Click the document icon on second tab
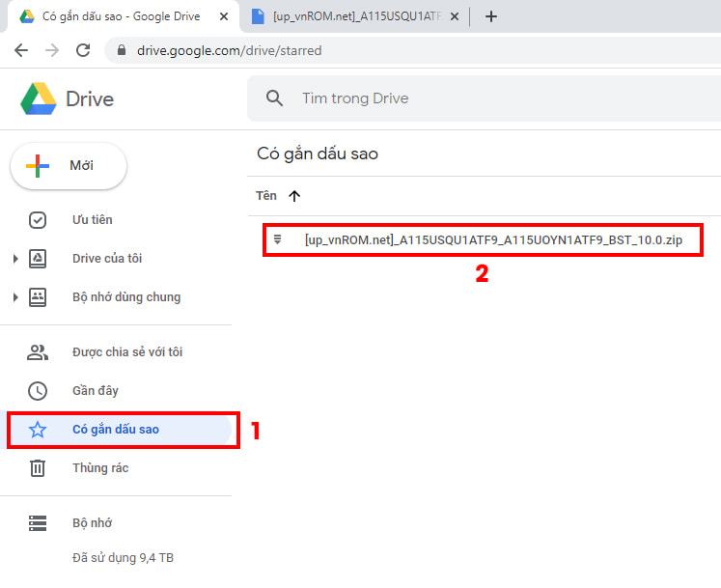 [x=258, y=16]
